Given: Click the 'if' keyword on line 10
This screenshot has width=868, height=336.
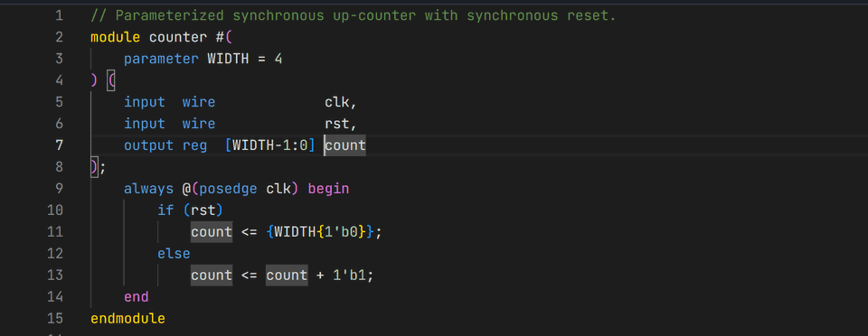Looking at the screenshot, I should (x=165, y=210).
